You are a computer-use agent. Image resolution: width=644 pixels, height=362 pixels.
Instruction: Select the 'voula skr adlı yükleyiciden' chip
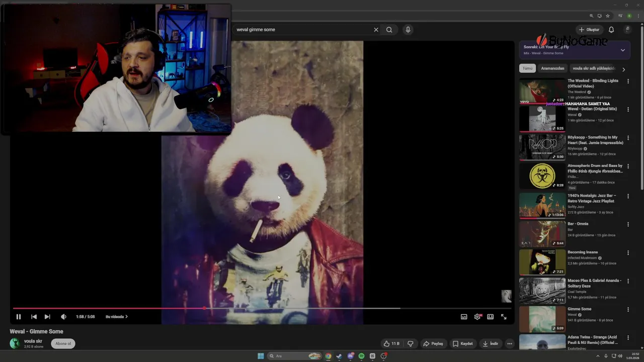coord(594,68)
